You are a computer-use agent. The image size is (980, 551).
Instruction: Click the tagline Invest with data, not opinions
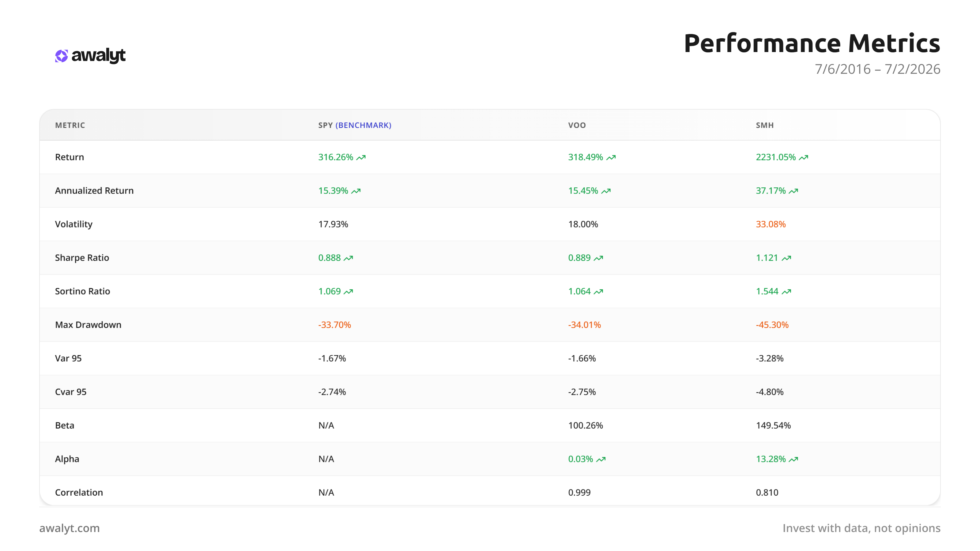pyautogui.click(x=861, y=528)
